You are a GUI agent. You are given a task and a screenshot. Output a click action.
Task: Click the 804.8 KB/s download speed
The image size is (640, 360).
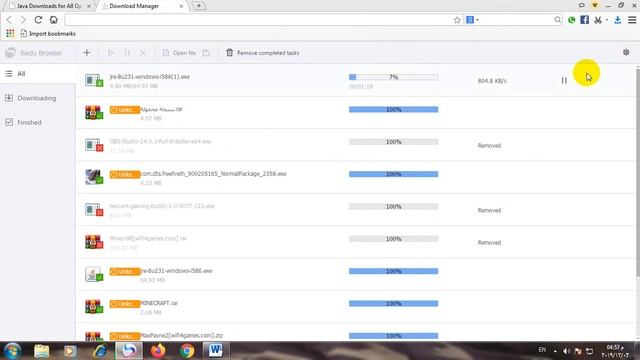[492, 81]
